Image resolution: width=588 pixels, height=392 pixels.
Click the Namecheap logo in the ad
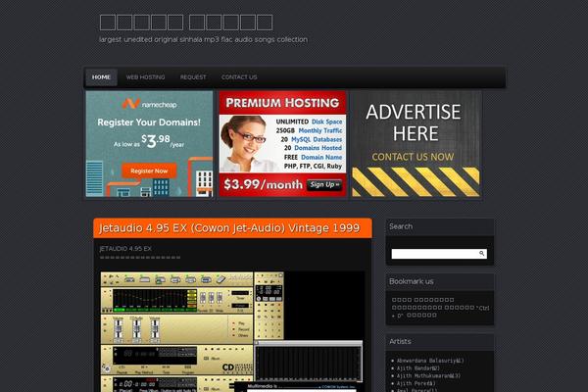coord(150,104)
